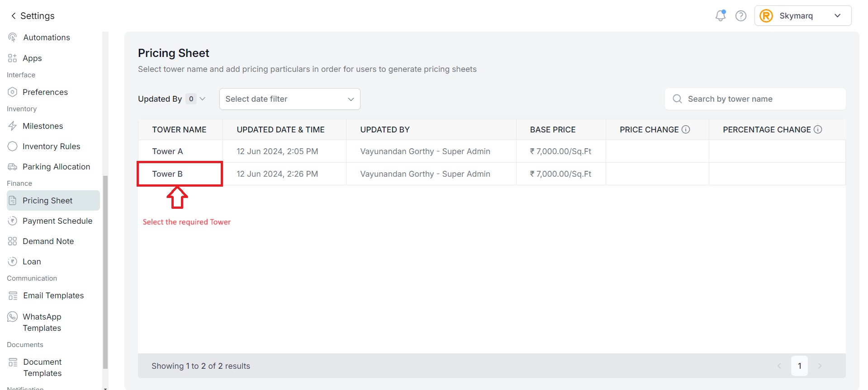
Task: Click the Document Templates icon
Action: [13, 362]
